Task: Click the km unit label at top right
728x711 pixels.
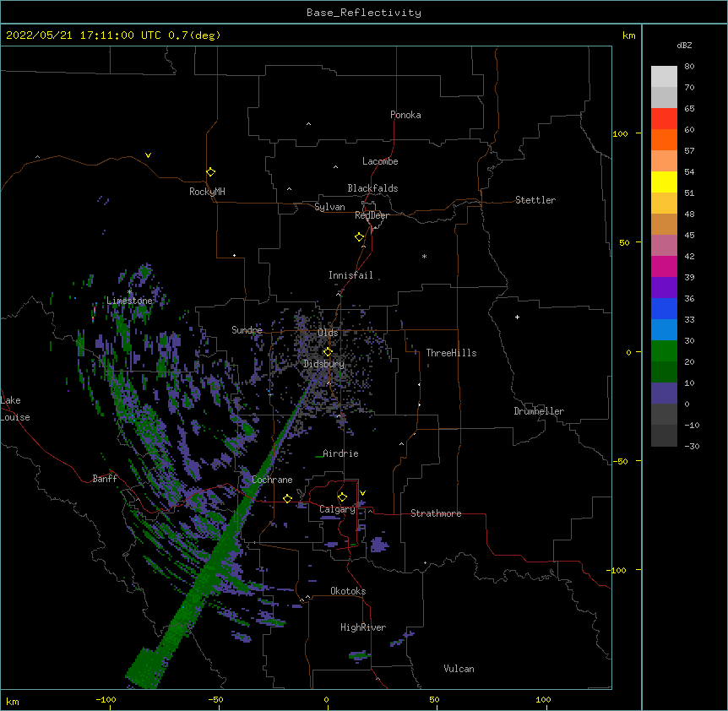Action: tap(629, 35)
